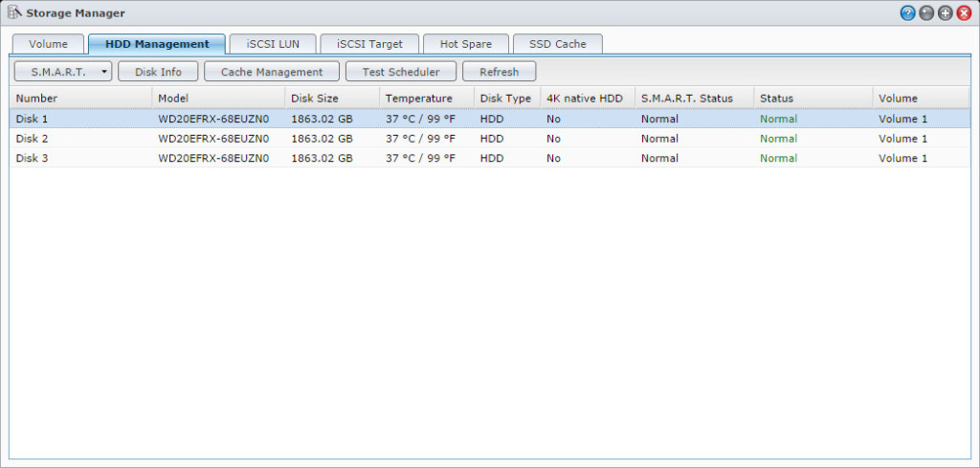Expand the S.M.A.R.T. dropdown button

click(x=63, y=72)
